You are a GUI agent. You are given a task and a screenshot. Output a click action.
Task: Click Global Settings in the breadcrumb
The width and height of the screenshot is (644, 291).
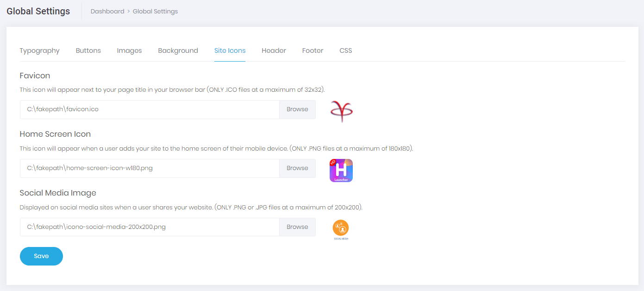coord(155,11)
